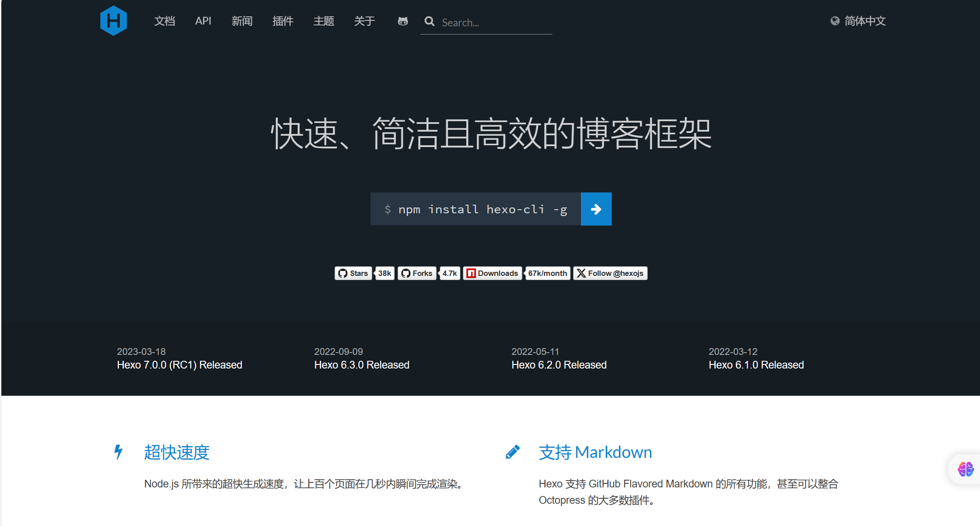Open the npm Downloads badge
Image resolution: width=980 pixels, height=526 pixels.
click(x=492, y=273)
